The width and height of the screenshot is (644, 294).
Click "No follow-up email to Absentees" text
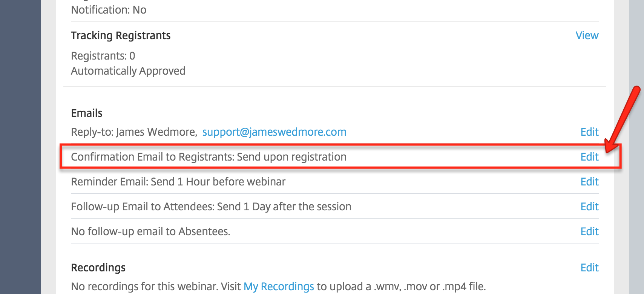click(x=150, y=231)
